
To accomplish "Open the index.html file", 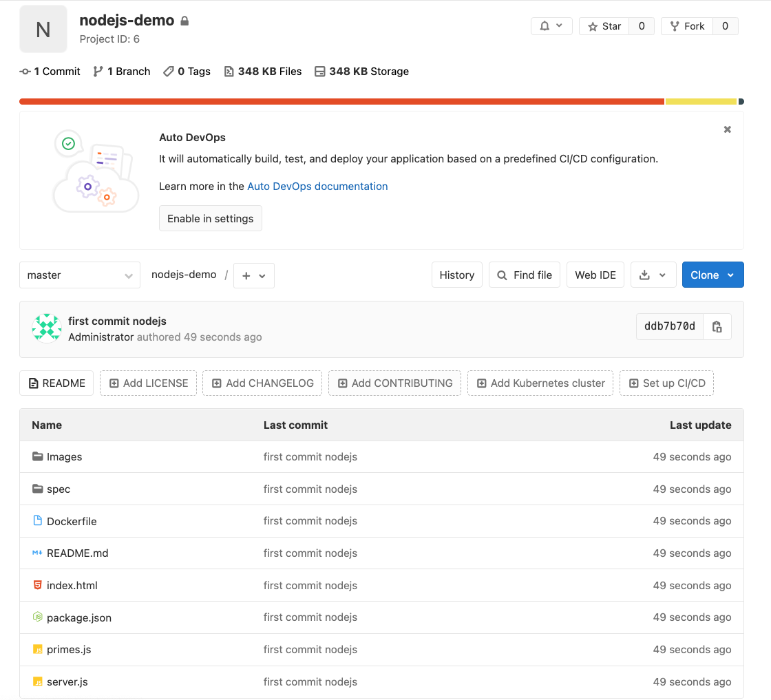I will 72,586.
